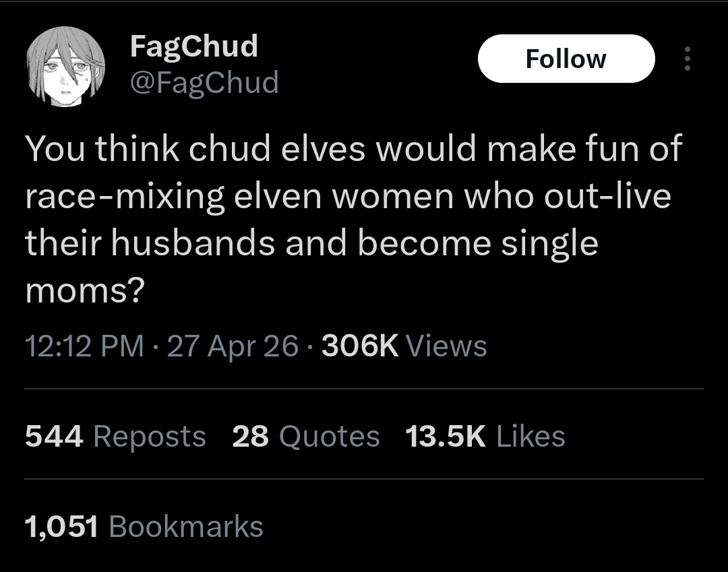This screenshot has width=728, height=572.
Task: Click the author's anime profile avatar
Action: click(x=65, y=66)
